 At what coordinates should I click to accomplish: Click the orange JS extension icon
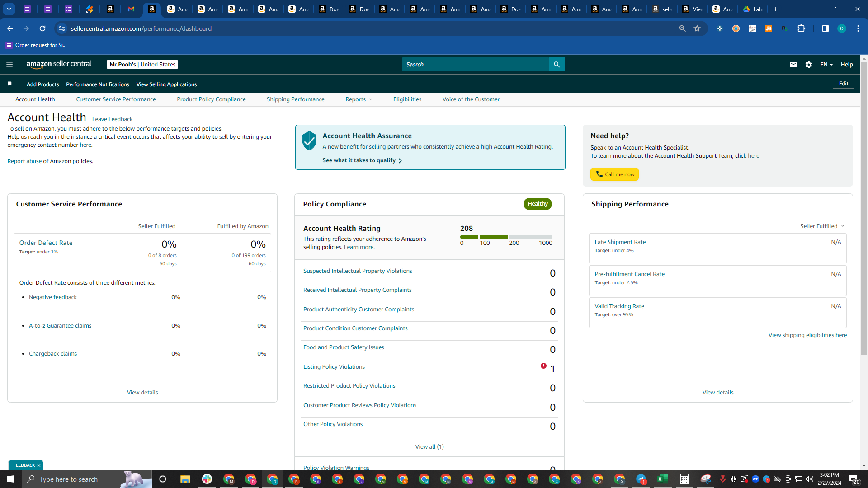[768, 28]
